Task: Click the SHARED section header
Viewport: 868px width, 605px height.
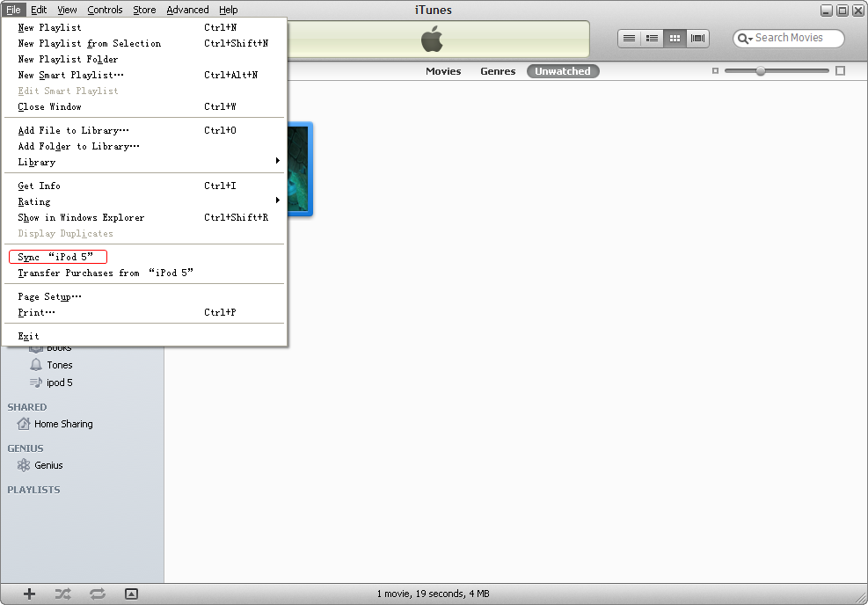Action: point(27,407)
